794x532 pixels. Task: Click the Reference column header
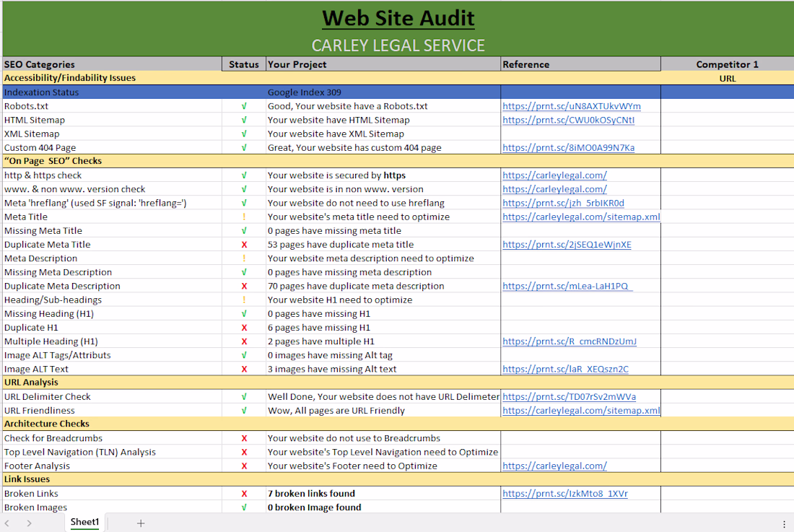pyautogui.click(x=580, y=64)
